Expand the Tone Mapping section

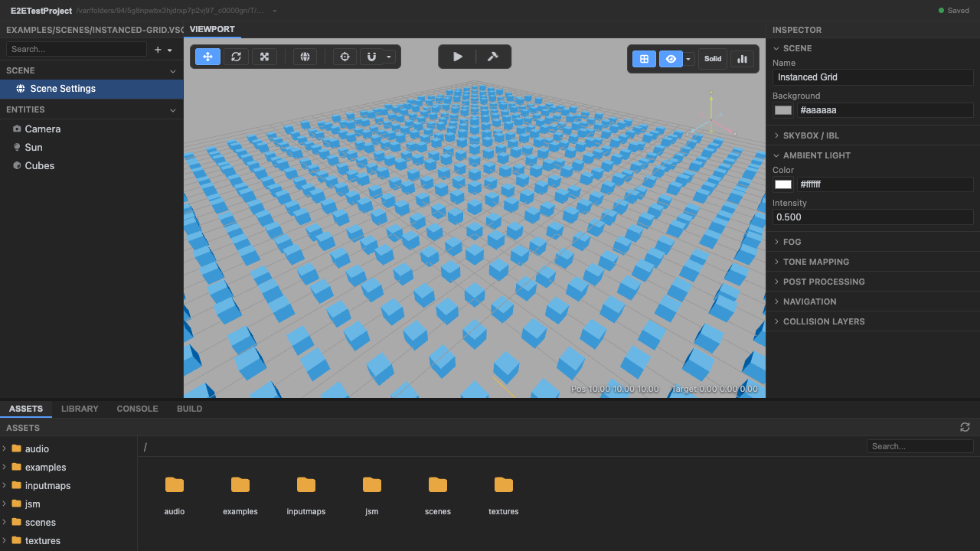pos(873,262)
